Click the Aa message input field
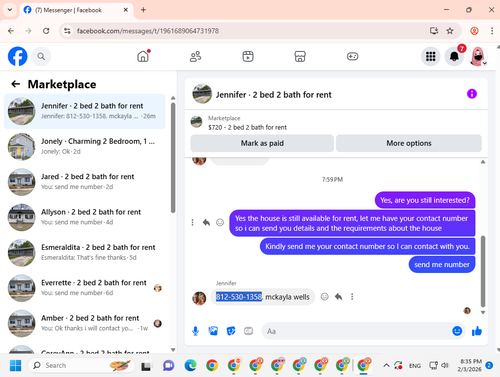This screenshot has height=377, width=500. [357, 331]
